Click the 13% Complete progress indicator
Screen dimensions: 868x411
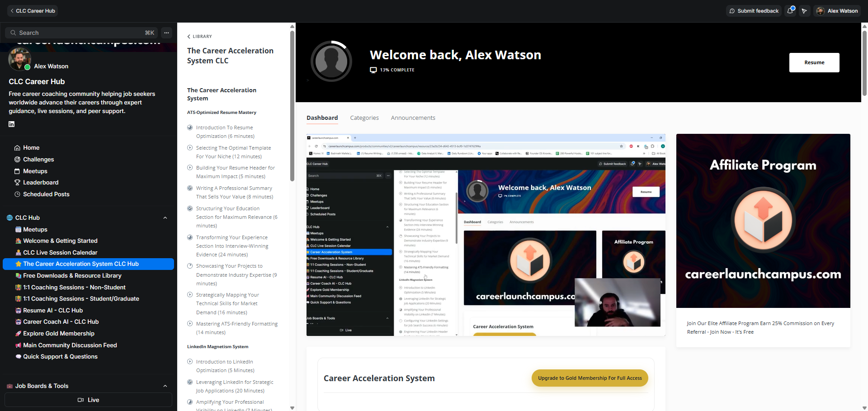click(x=392, y=70)
